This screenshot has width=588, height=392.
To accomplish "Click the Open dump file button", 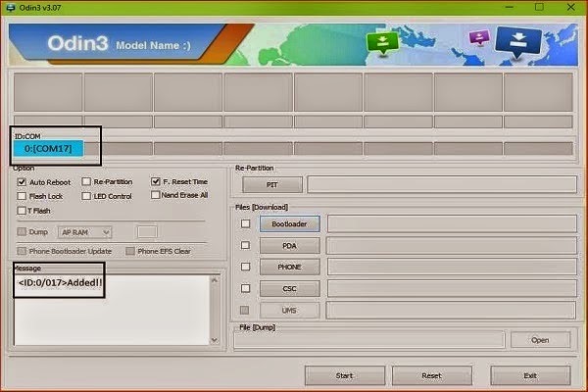I will [x=540, y=340].
